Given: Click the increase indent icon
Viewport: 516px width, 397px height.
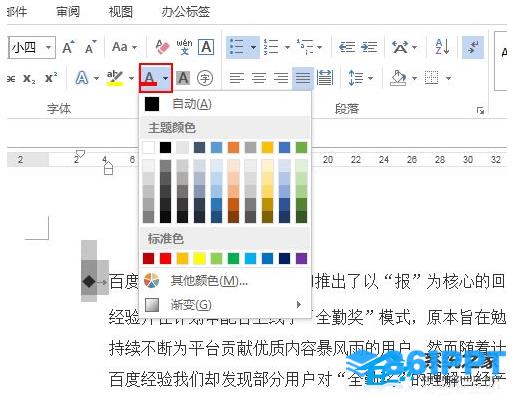Looking at the screenshot, I should coord(369,47).
